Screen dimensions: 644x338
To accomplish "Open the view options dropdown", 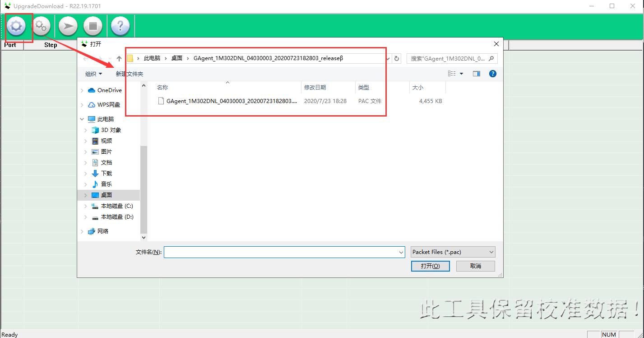I will pos(461,74).
